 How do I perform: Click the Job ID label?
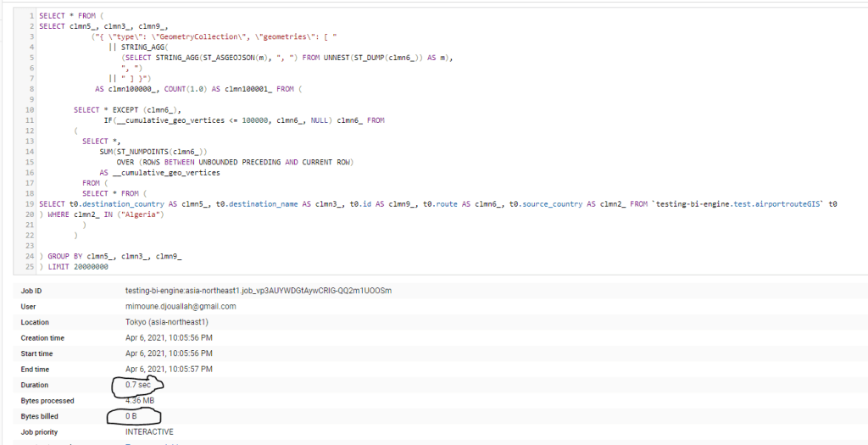33,291
